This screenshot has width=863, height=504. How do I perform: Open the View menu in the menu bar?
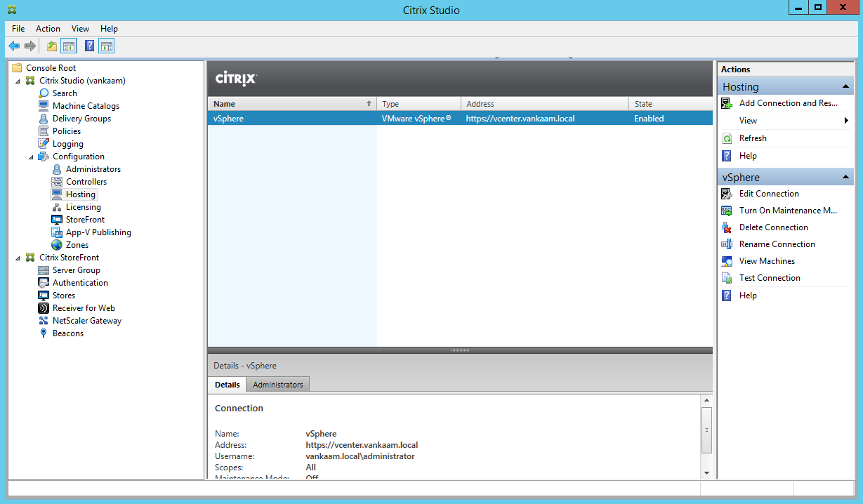tap(80, 29)
